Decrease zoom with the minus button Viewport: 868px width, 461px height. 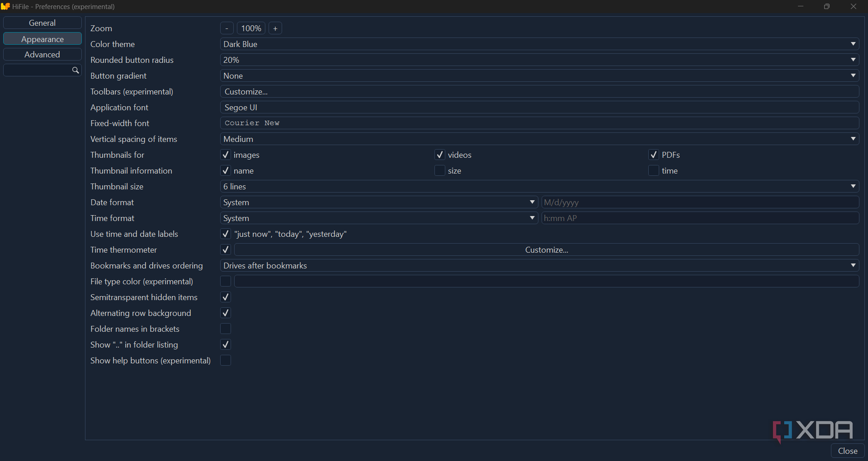click(227, 28)
